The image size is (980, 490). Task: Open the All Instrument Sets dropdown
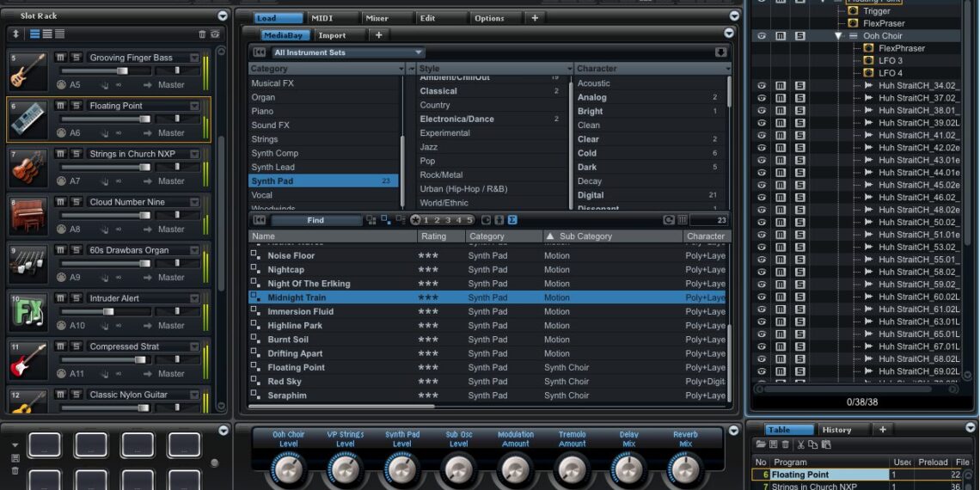click(347, 52)
